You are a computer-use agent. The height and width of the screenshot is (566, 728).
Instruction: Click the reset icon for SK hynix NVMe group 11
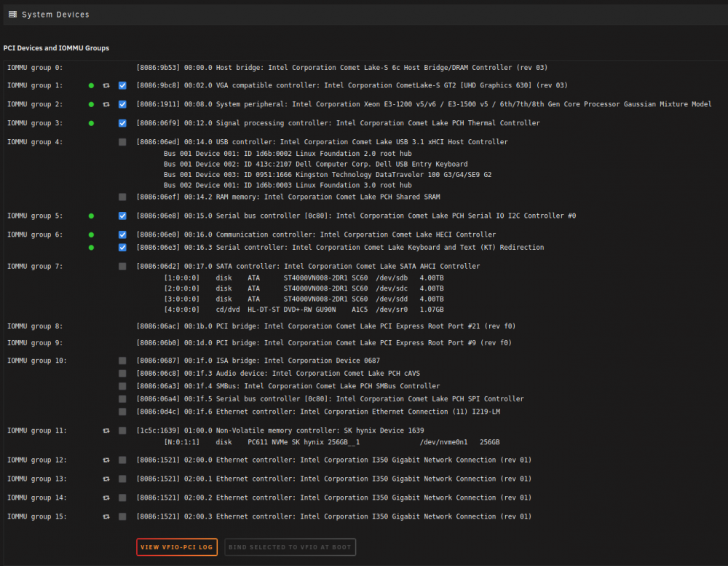(106, 431)
